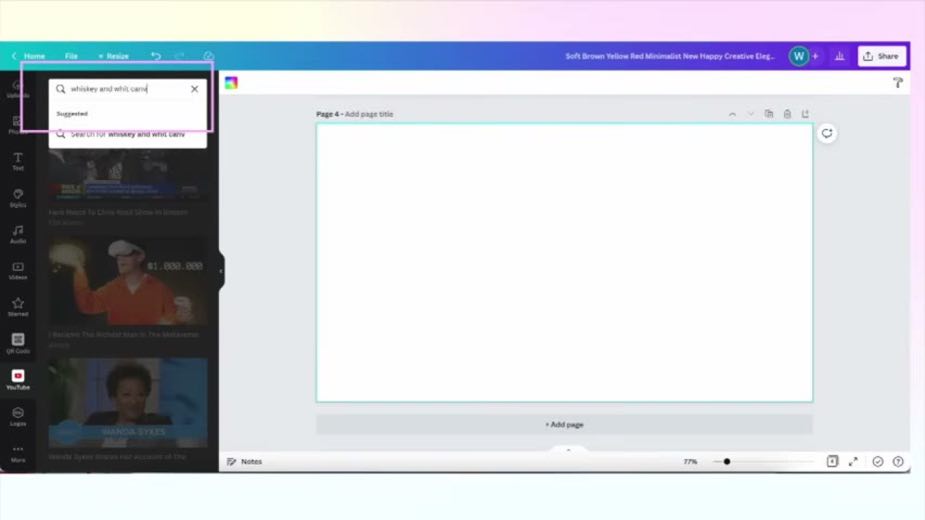This screenshot has width=925, height=520.
Task: Click the Suggested label in the search dropdown
Action: click(x=72, y=113)
